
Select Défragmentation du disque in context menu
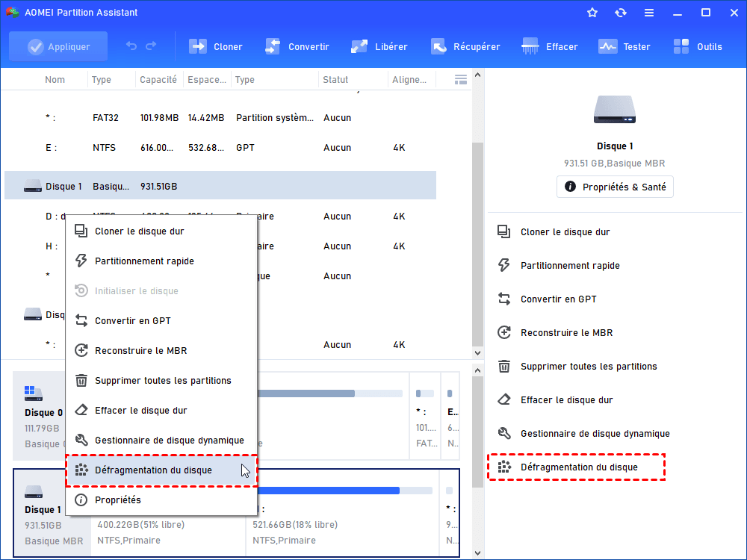click(x=161, y=470)
